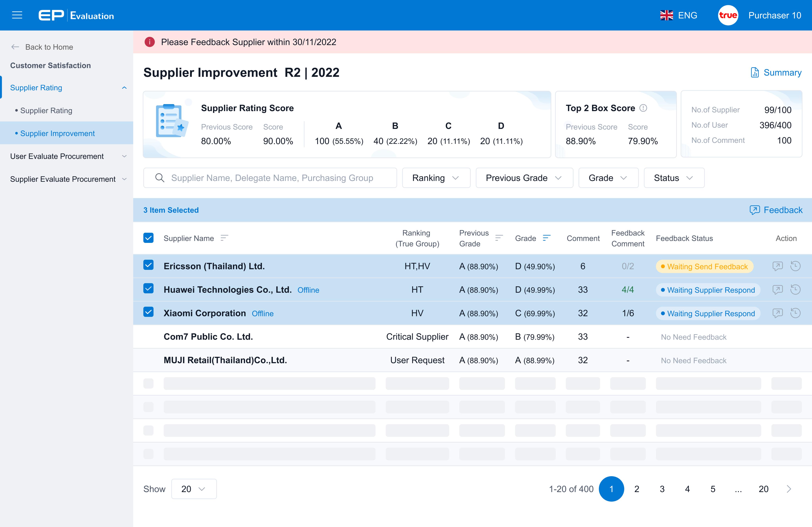Image resolution: width=812 pixels, height=527 pixels.
Task: Open the true avatar profile
Action: click(x=728, y=15)
